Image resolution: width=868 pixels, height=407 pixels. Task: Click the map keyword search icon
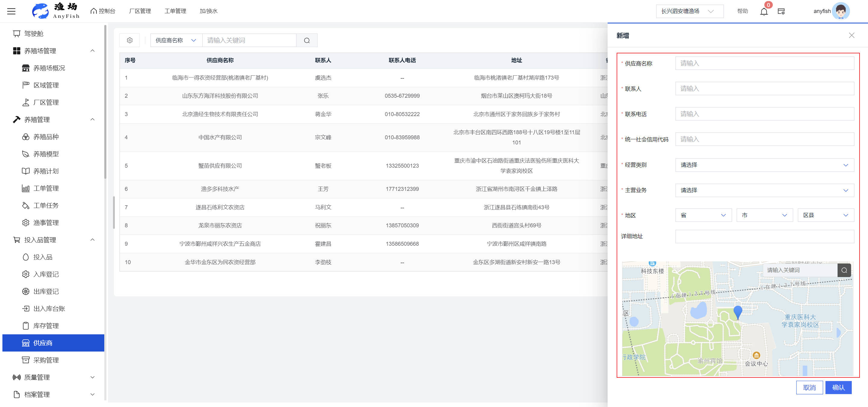pos(844,270)
